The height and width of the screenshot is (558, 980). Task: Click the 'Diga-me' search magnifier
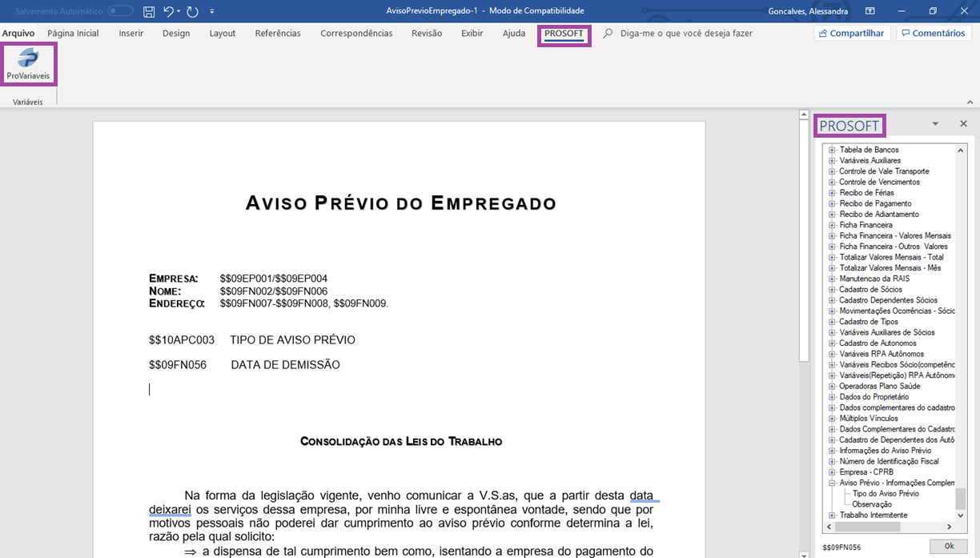pyautogui.click(x=606, y=33)
